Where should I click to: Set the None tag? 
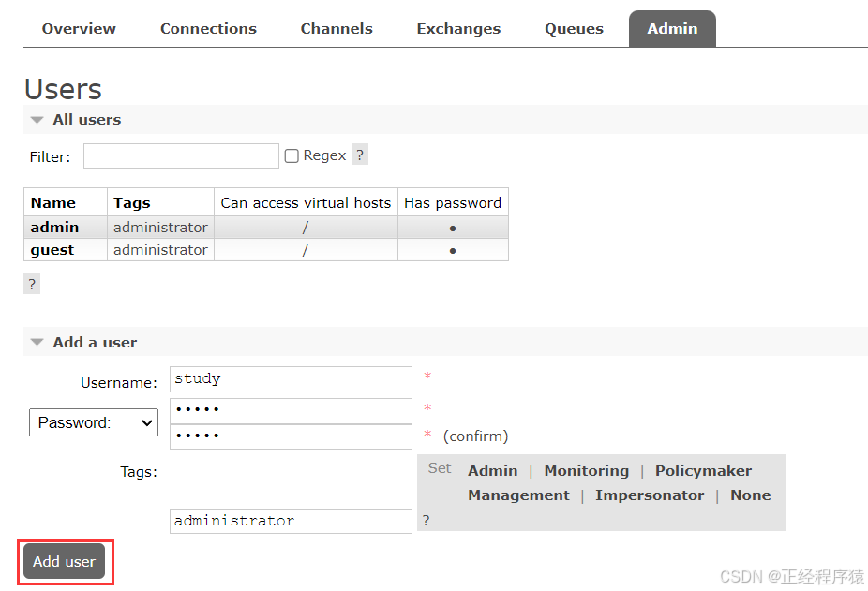(751, 495)
